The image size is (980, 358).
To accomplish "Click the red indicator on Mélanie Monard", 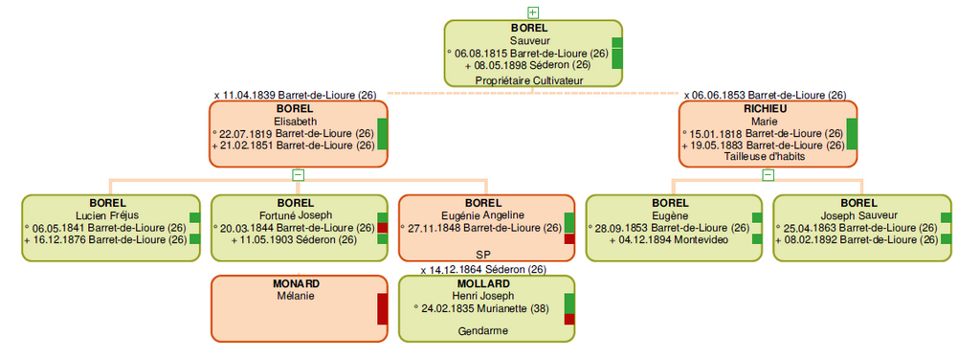I will pos(383,308).
